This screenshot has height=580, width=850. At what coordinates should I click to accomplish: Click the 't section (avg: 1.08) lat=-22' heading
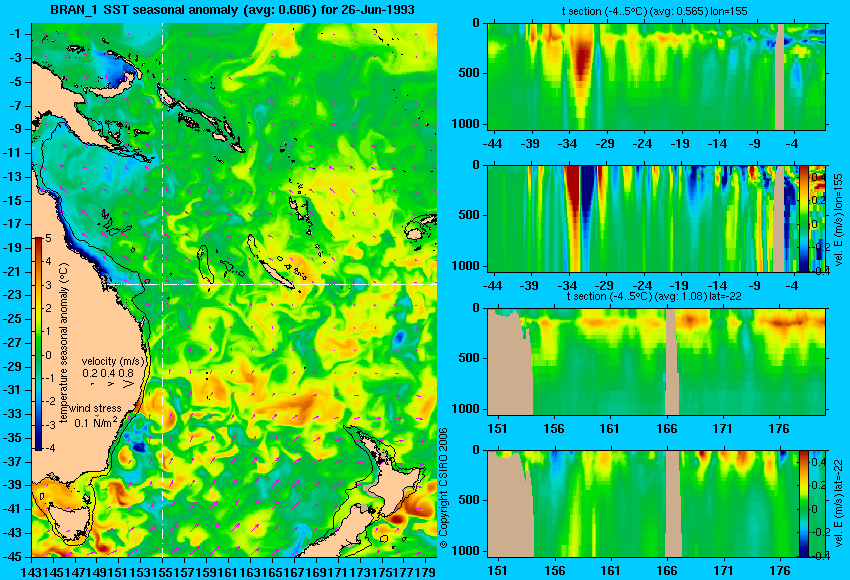654,296
